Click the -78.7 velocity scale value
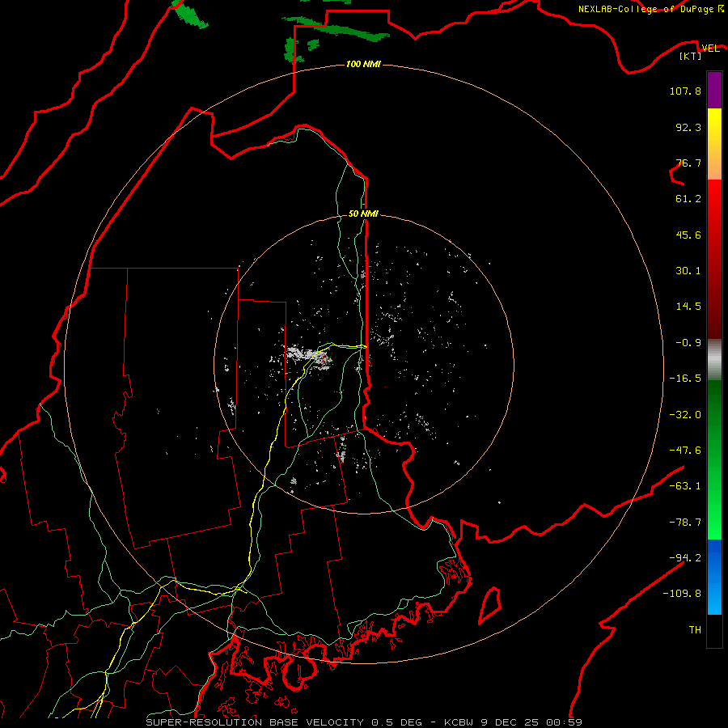Viewport: 728px width, 728px height. [685, 523]
